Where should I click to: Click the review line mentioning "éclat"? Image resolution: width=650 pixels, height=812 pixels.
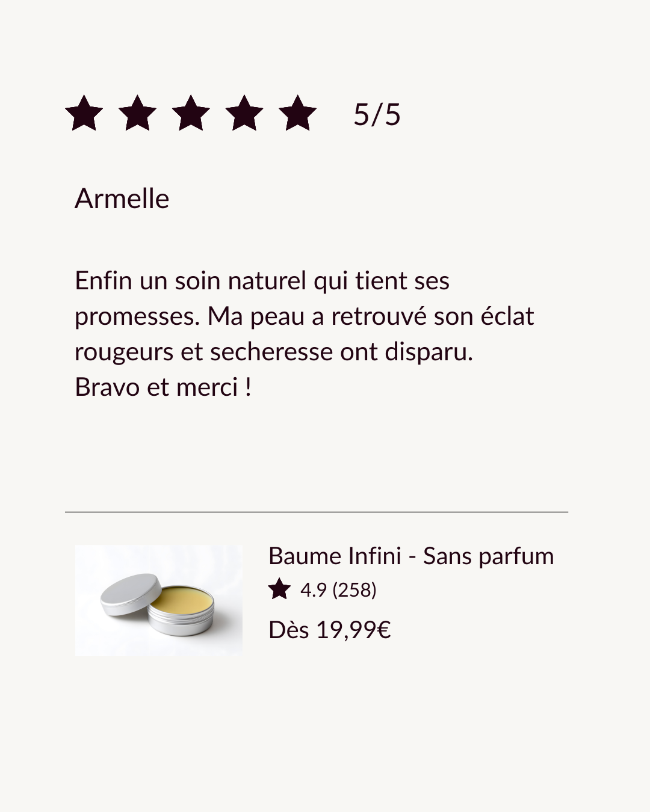tap(304, 316)
